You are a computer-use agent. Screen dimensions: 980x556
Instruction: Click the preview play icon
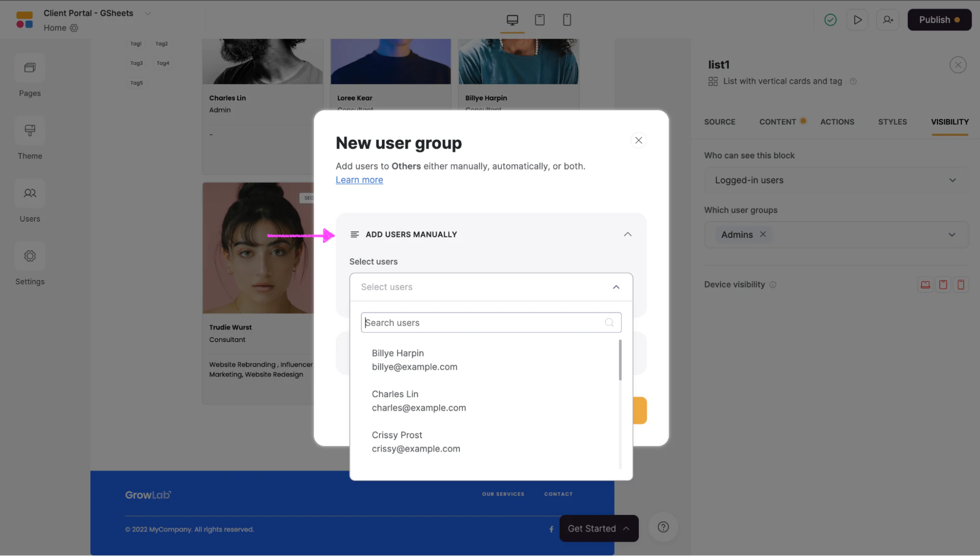tap(857, 20)
